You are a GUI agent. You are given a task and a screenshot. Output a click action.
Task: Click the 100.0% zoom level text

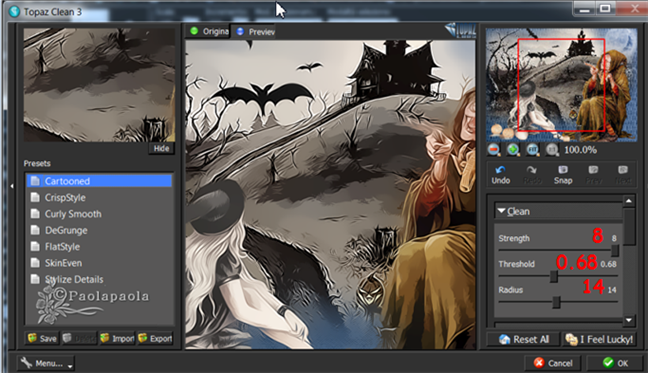coord(580,150)
